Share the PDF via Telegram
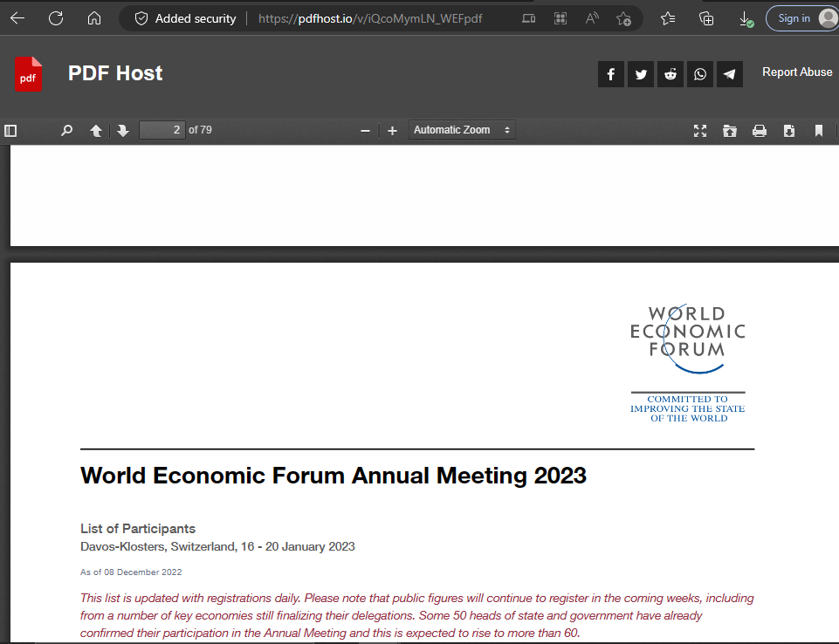839x644 pixels. click(730, 74)
